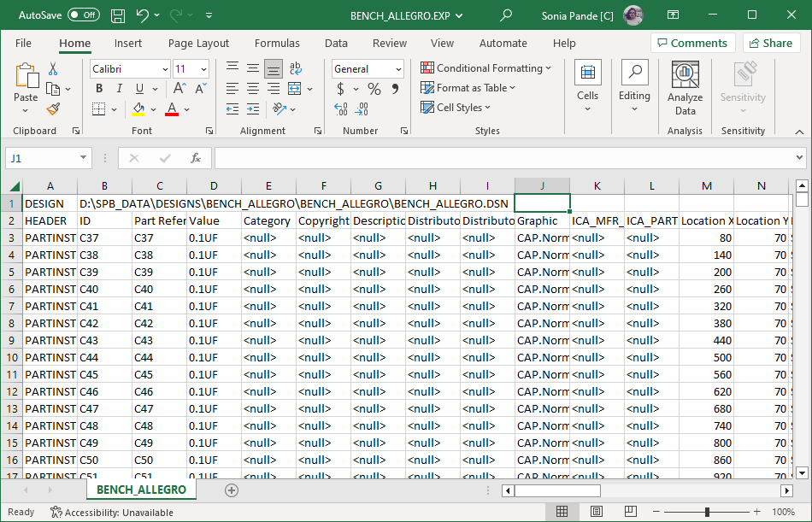The image size is (812, 522).
Task: Click the Format Painter brush icon
Action: click(53, 109)
